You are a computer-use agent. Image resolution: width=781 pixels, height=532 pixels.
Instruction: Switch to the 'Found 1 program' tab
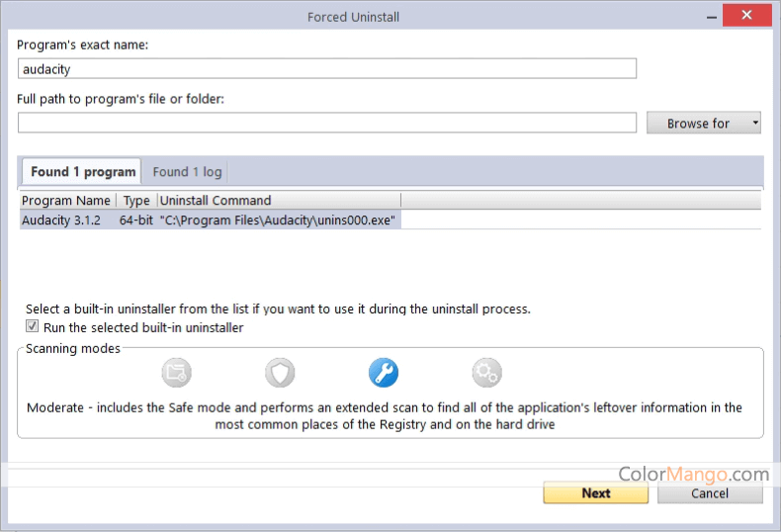pyautogui.click(x=82, y=172)
